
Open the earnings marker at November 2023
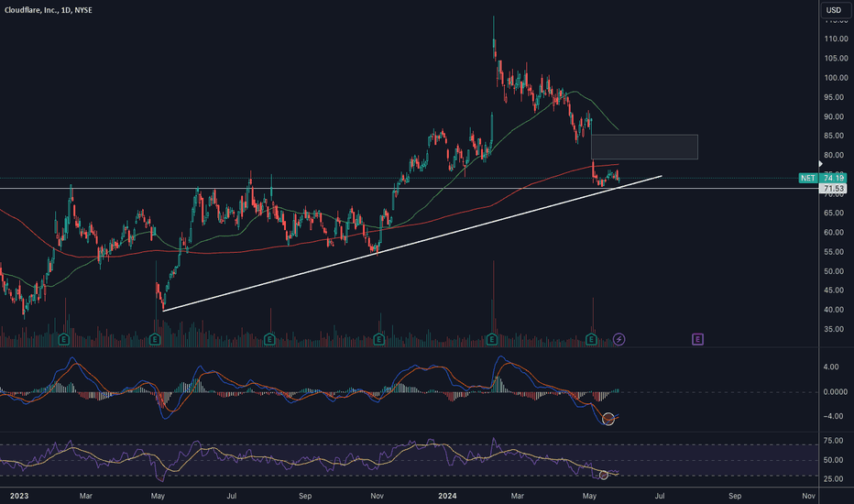[379, 339]
